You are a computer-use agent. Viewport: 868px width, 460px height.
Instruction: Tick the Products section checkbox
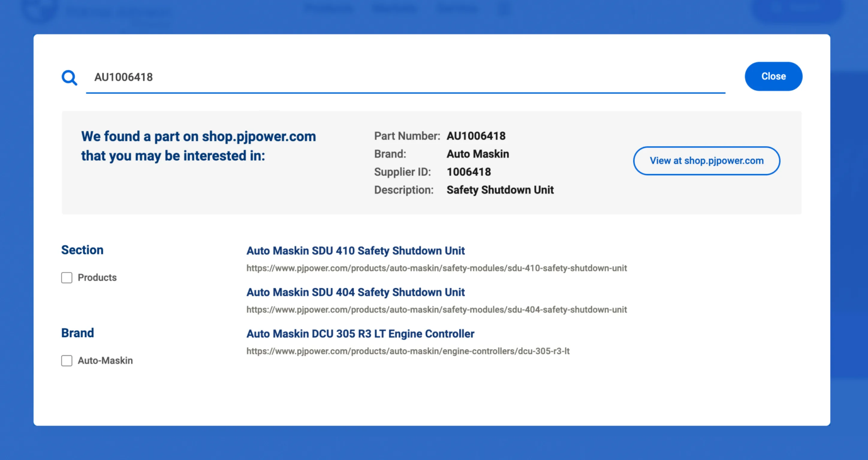pos(67,278)
